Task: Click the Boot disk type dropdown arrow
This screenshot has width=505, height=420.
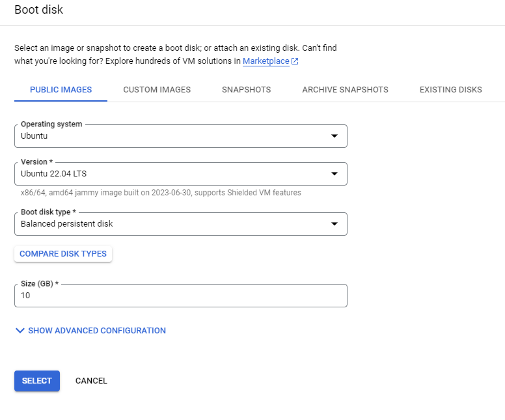Action: [x=334, y=224]
